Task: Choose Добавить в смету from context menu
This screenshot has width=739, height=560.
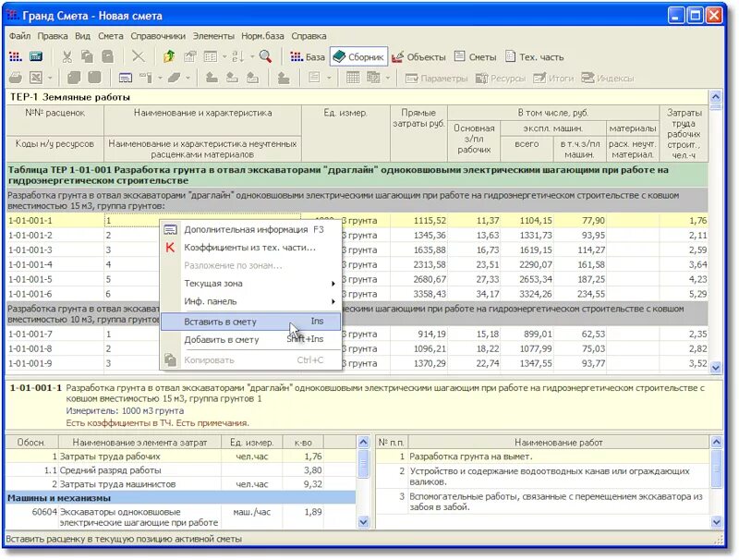Action: (x=250, y=339)
